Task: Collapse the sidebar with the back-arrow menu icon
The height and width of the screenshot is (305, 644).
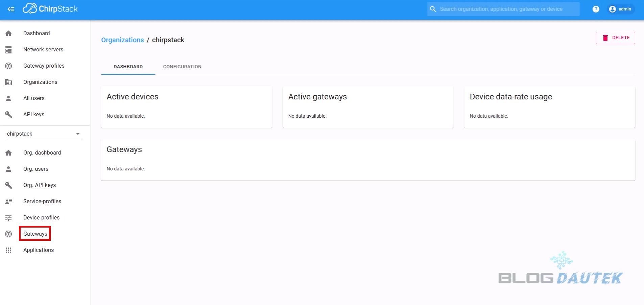Action: pos(11,9)
